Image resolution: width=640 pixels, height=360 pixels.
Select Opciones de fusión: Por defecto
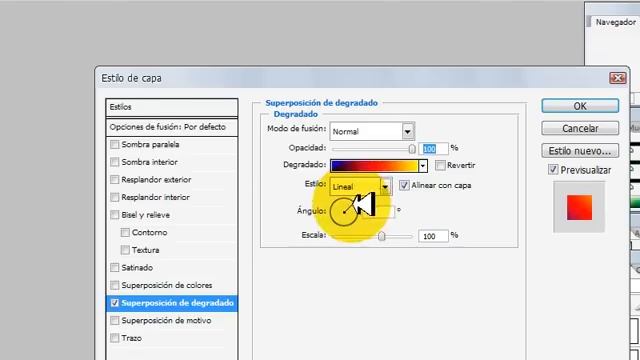pyautogui.click(x=171, y=127)
